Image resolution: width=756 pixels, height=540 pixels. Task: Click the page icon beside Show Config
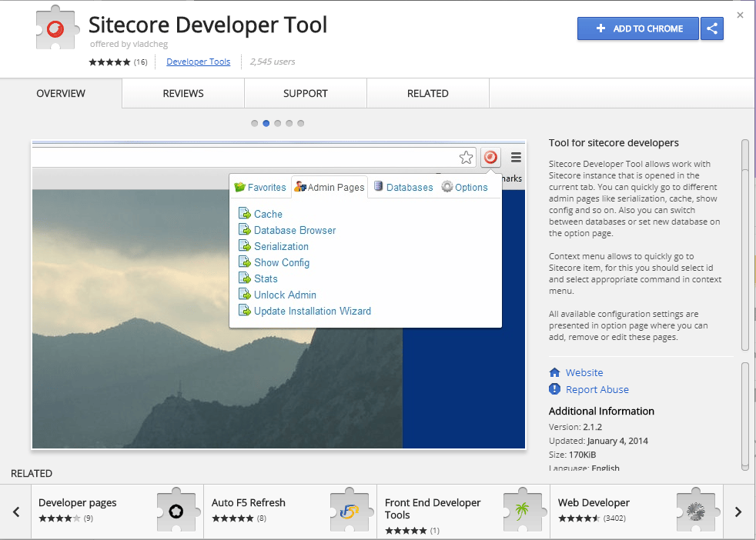[245, 262]
